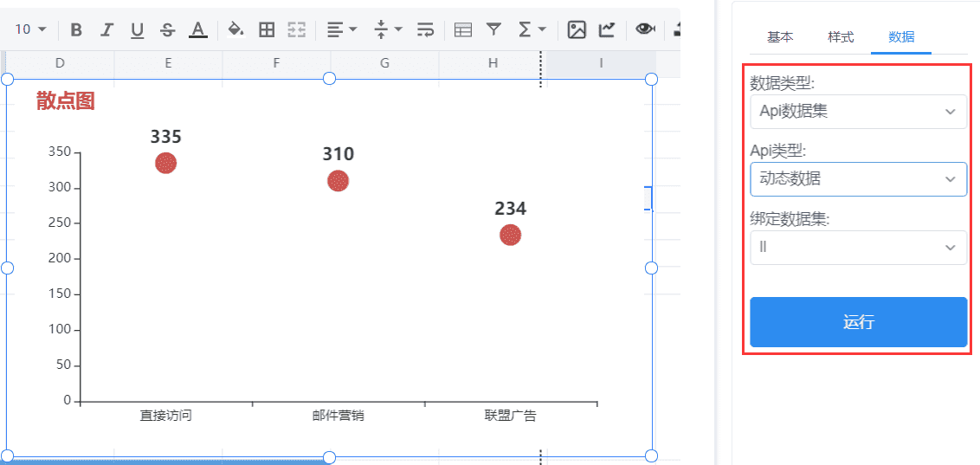Toggle bold formatting
Image resolution: width=980 pixels, height=465 pixels.
click(x=76, y=30)
